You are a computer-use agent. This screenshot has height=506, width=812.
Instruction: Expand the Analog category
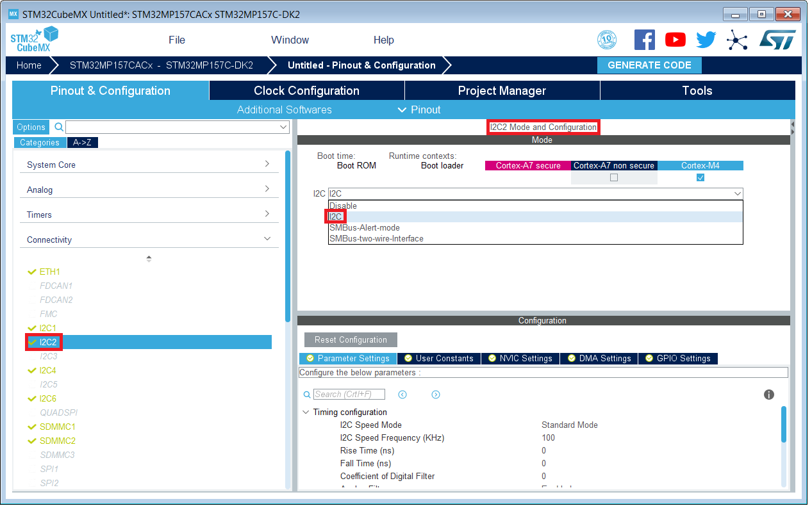click(149, 190)
